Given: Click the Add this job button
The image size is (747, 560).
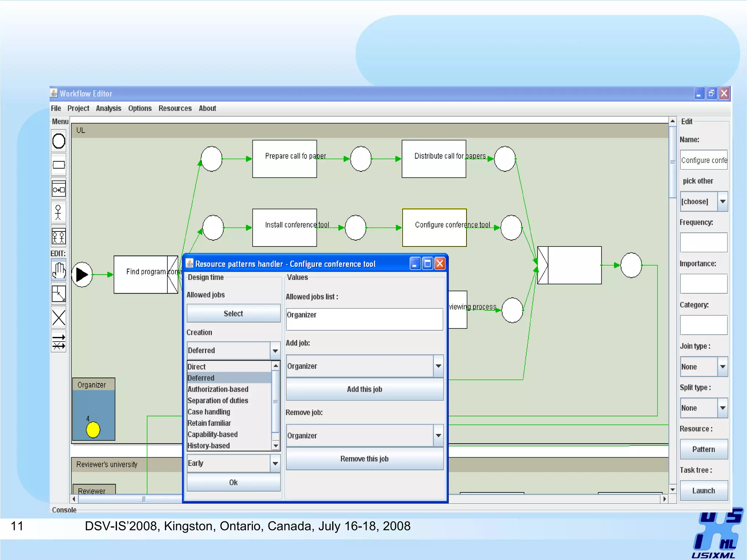Looking at the screenshot, I should [x=364, y=389].
